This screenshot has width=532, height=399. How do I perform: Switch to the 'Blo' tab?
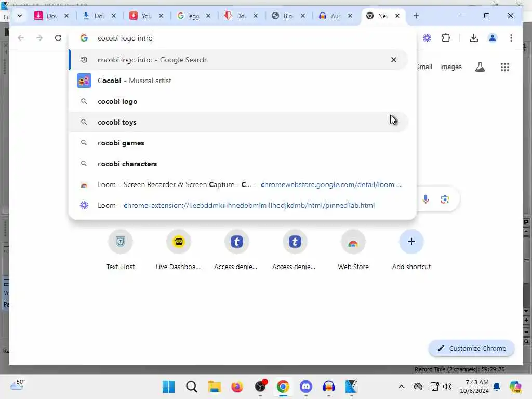pos(284,16)
